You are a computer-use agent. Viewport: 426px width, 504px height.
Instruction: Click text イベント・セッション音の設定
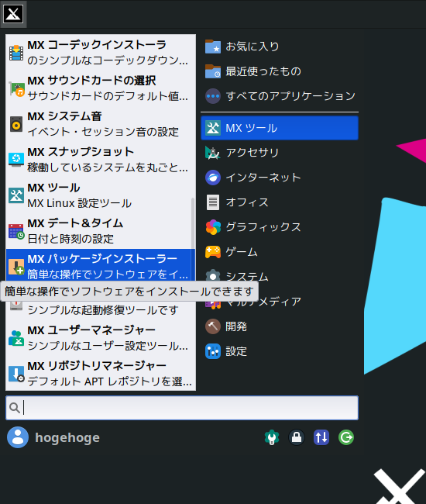tap(103, 132)
